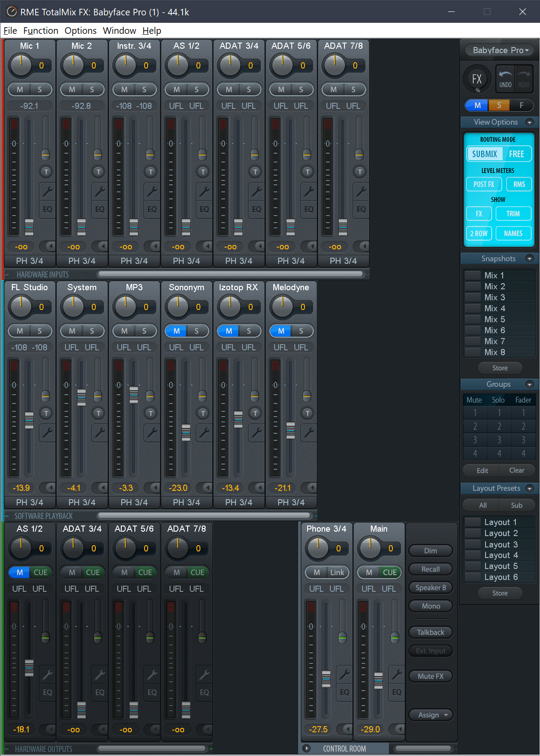This screenshot has width=540, height=756.
Task: Open wrench settings on hardware output AS 1/2
Action: 47,674
